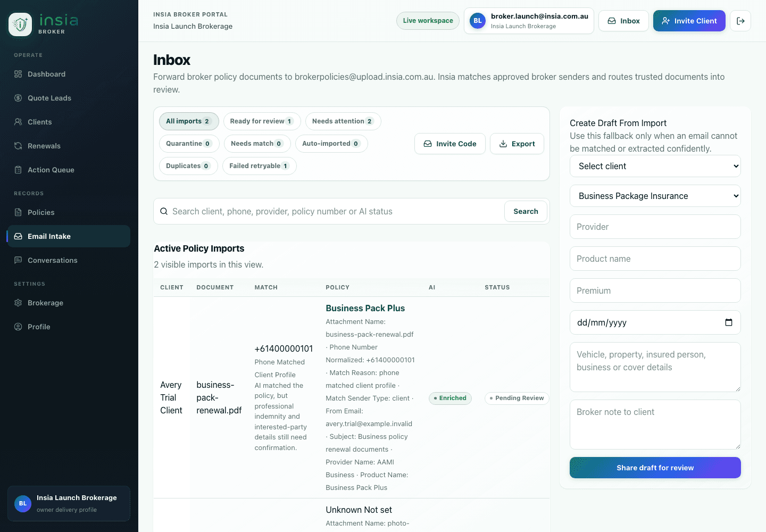Viewport: 766px width, 532px height.
Task: Click the Inbox button in the header
Action: (623, 21)
